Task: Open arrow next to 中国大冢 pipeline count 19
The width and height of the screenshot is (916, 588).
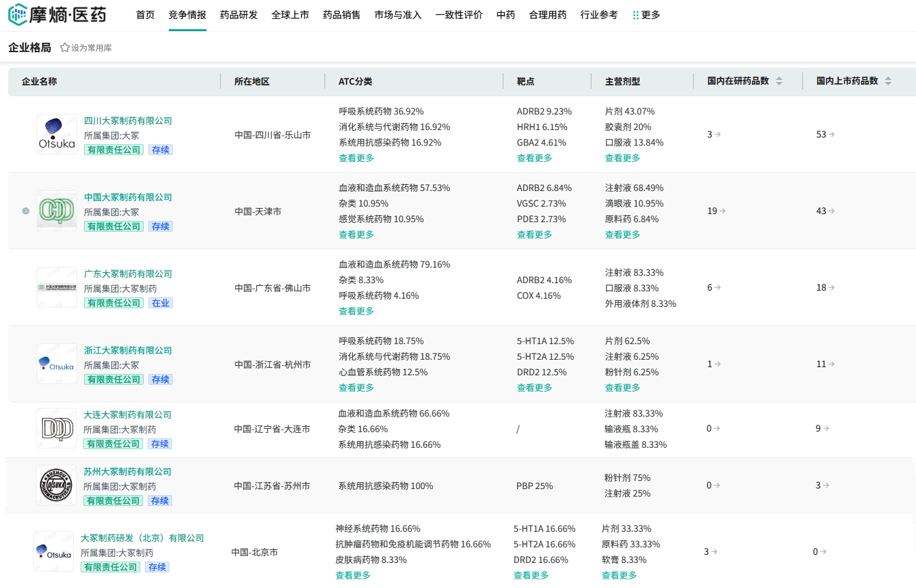Action: 723,211
